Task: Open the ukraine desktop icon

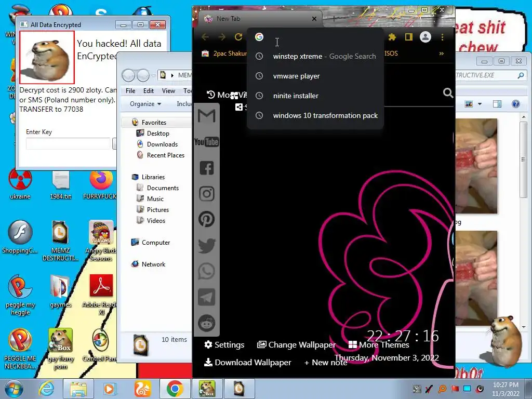Action: coord(20,184)
